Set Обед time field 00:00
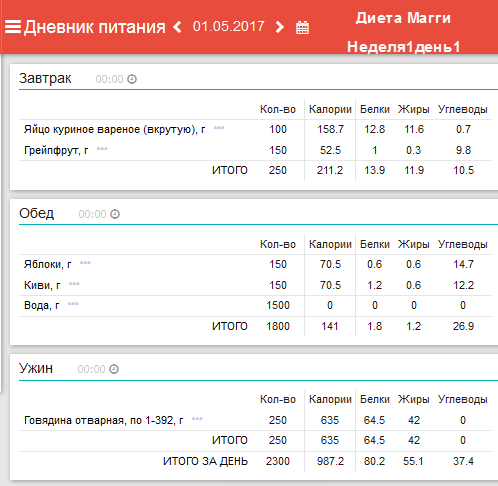 tap(92, 214)
